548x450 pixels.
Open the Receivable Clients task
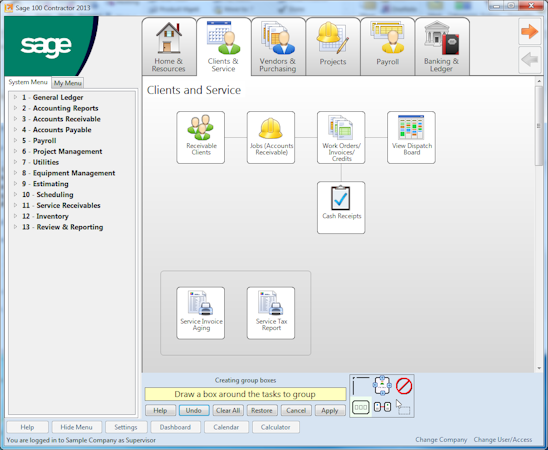[201, 137]
